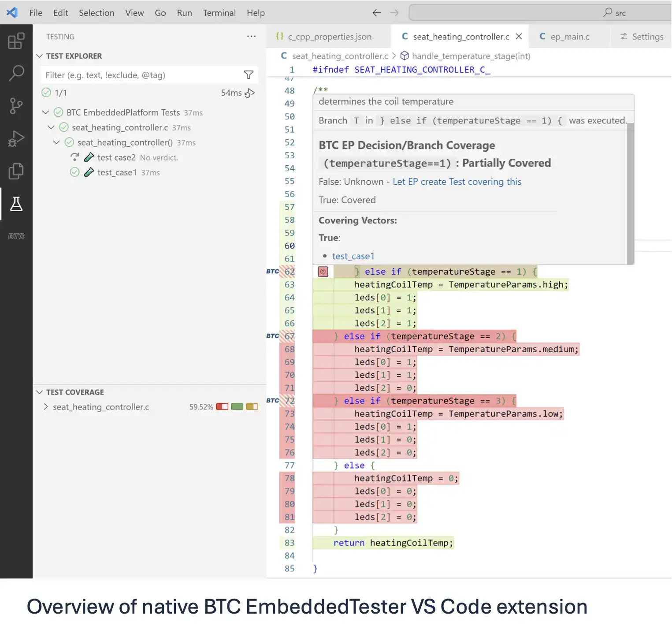This screenshot has height=633, width=672.
Task: Open the Run and Debug view
Action: pyautogui.click(x=16, y=138)
